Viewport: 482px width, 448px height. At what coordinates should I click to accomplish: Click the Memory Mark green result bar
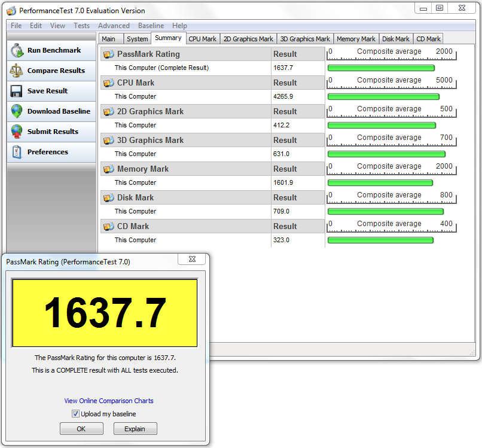380,182
